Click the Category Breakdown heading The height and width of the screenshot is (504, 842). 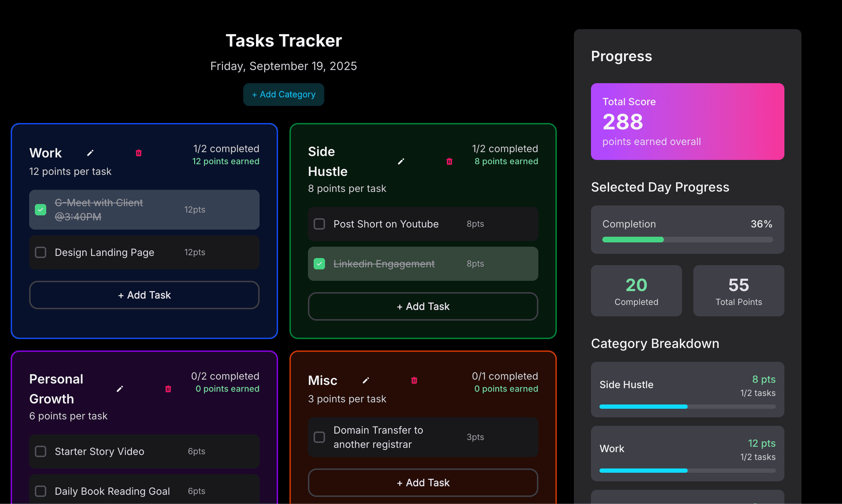click(655, 343)
